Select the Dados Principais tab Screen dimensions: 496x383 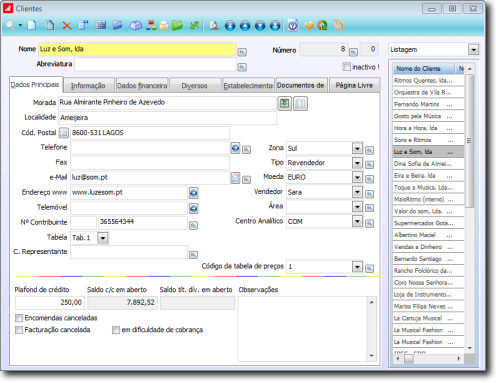point(35,85)
